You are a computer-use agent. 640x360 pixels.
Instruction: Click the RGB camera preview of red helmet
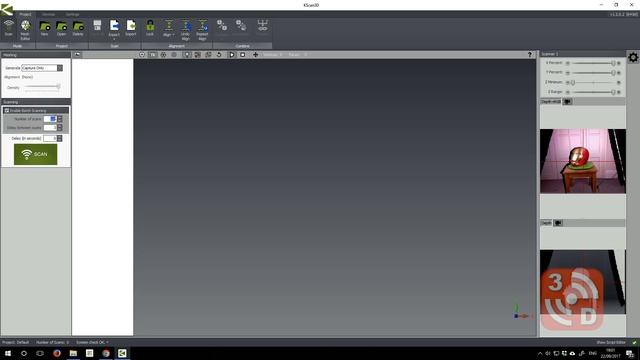tap(583, 161)
